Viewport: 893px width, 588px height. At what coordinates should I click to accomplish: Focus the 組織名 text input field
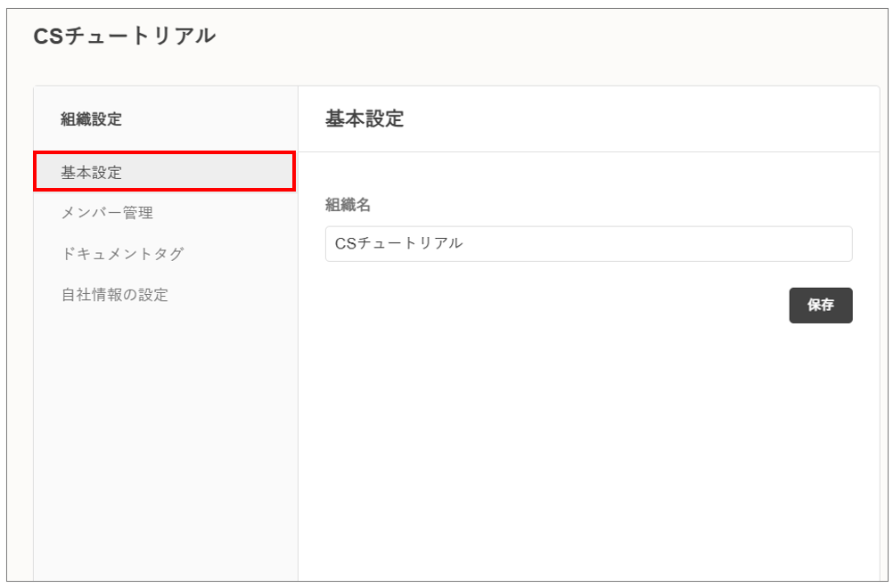pyautogui.click(x=588, y=243)
